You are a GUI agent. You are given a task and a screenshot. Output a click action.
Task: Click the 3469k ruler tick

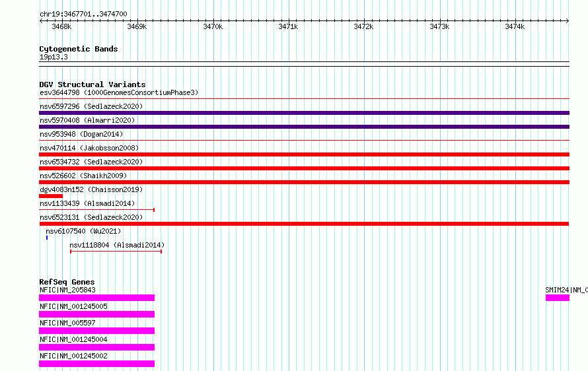[137, 26]
